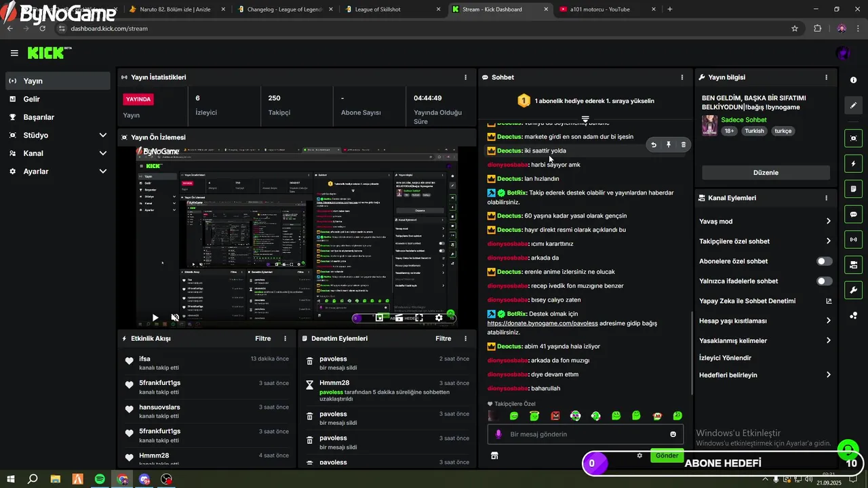Click İzleyici Yönlendir action
The width and height of the screenshot is (868, 488).
(725, 357)
